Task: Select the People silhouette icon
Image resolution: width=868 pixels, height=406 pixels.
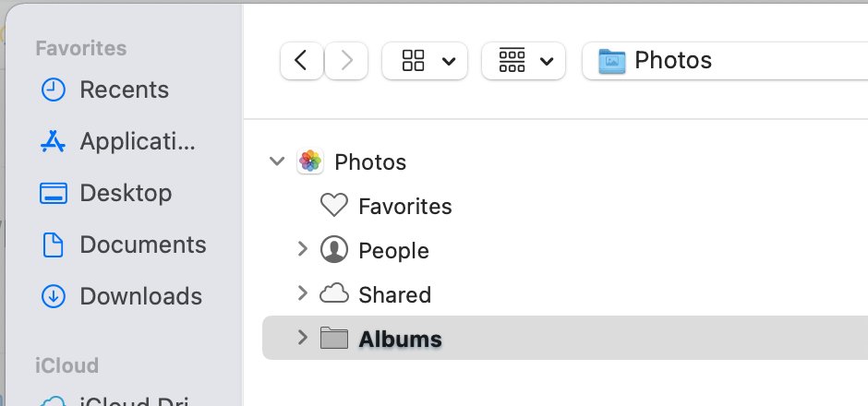Action: pyautogui.click(x=333, y=249)
